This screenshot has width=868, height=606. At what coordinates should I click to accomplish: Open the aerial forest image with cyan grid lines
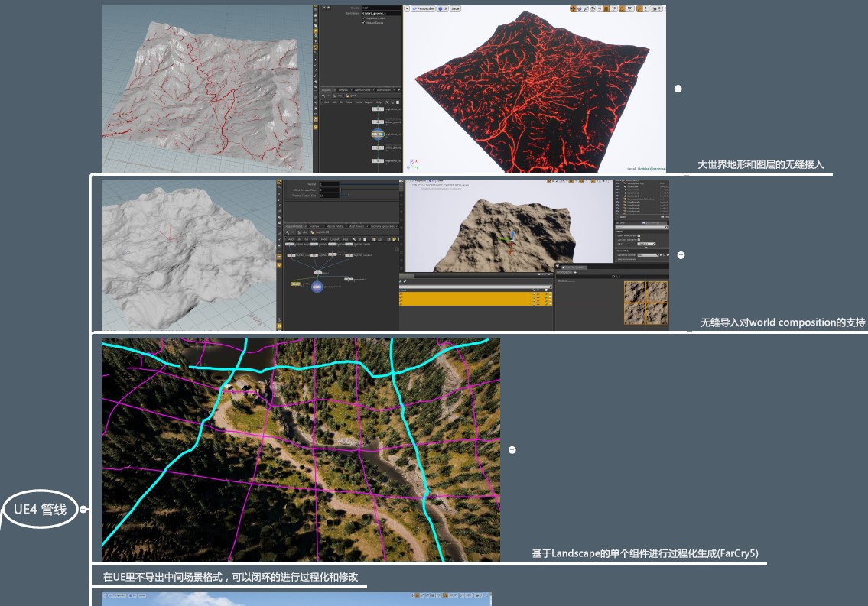click(301, 449)
